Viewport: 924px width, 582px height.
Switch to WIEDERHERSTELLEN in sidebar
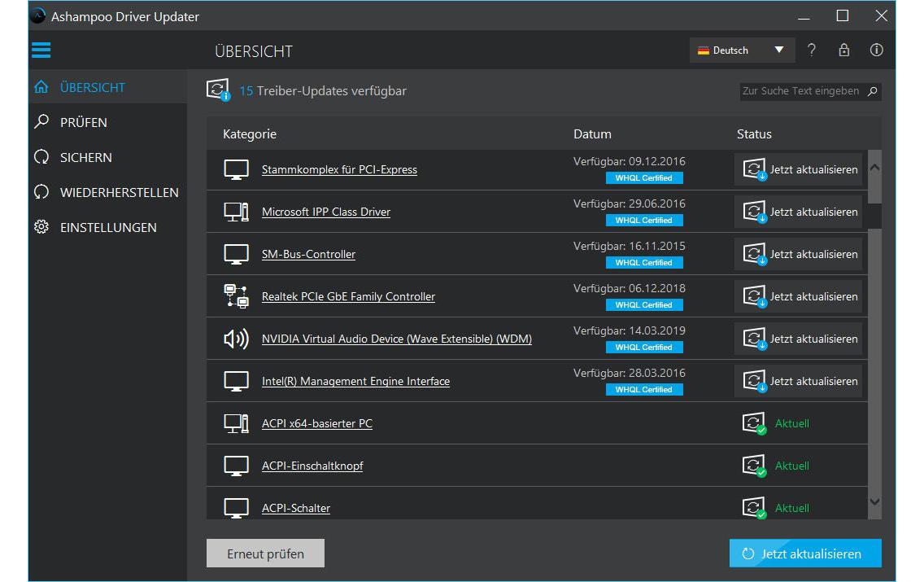pos(119,193)
